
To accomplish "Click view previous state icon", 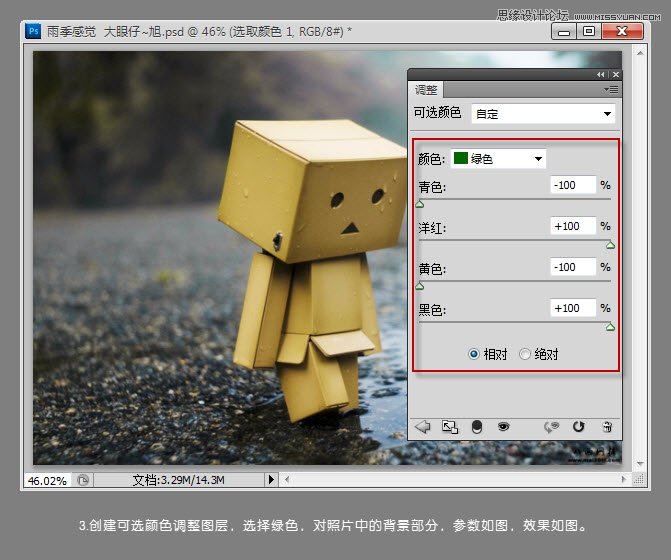I will tap(551, 427).
